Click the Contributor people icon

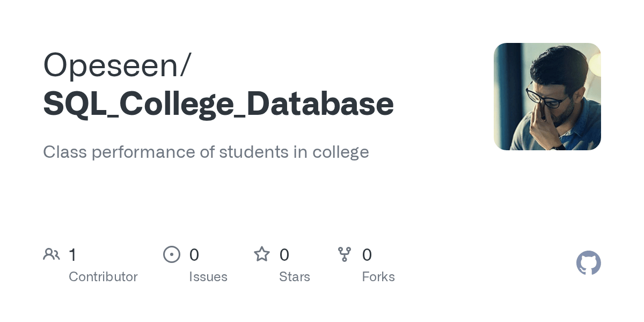(52, 254)
